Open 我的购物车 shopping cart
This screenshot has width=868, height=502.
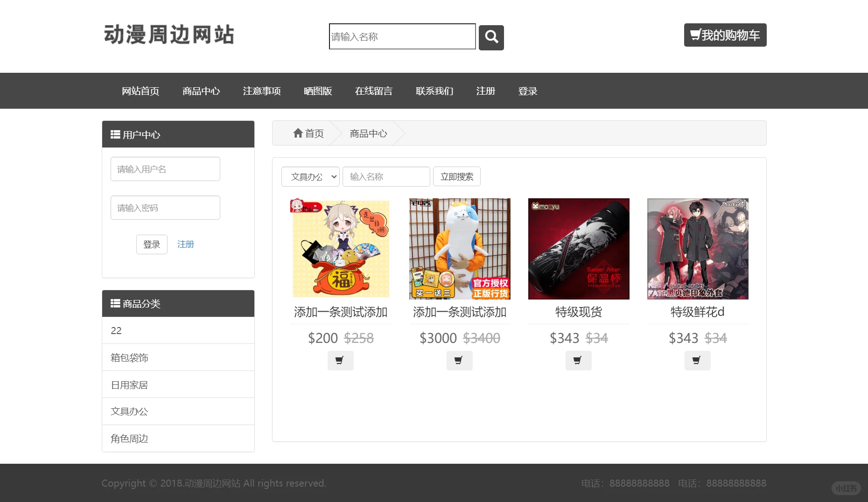pyautogui.click(x=725, y=35)
